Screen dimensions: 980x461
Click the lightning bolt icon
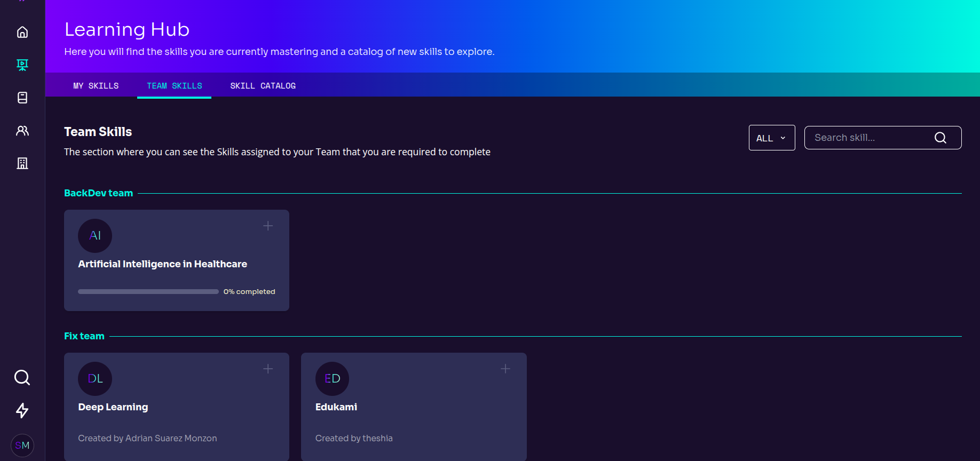(x=22, y=410)
